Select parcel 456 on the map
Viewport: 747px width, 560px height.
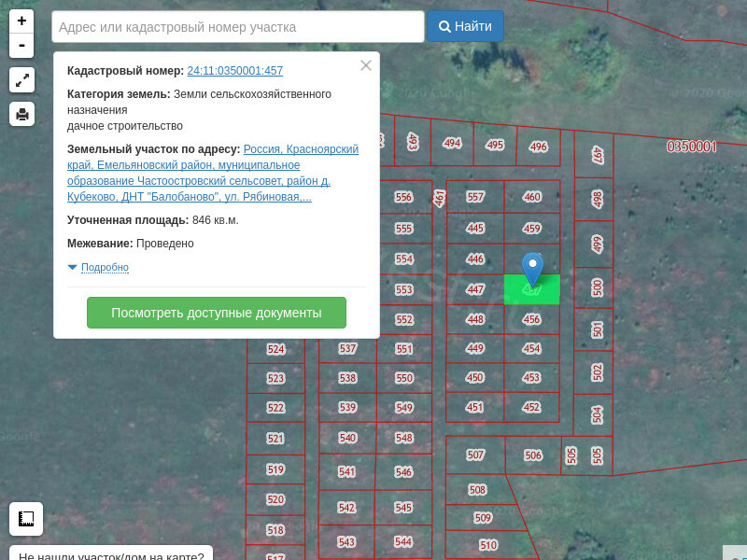(x=531, y=319)
